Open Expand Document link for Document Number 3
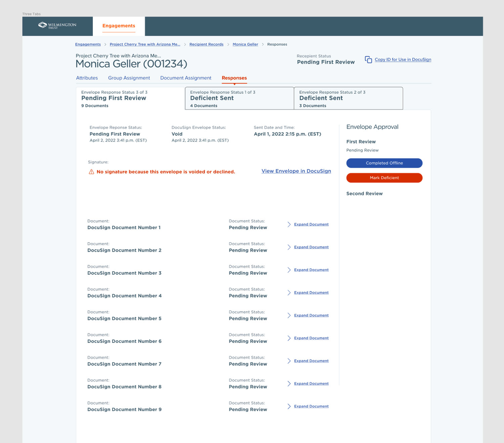 [311, 270]
